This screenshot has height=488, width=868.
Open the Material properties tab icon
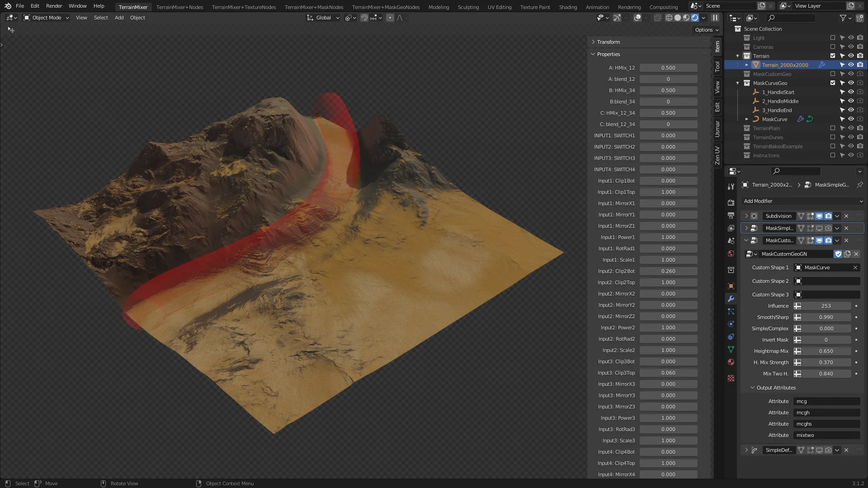(731, 362)
